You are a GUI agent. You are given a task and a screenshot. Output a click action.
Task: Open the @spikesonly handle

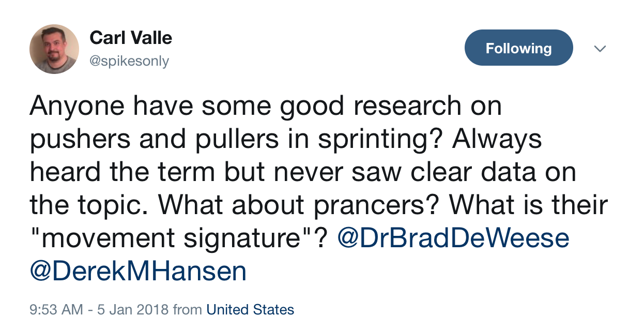129,61
